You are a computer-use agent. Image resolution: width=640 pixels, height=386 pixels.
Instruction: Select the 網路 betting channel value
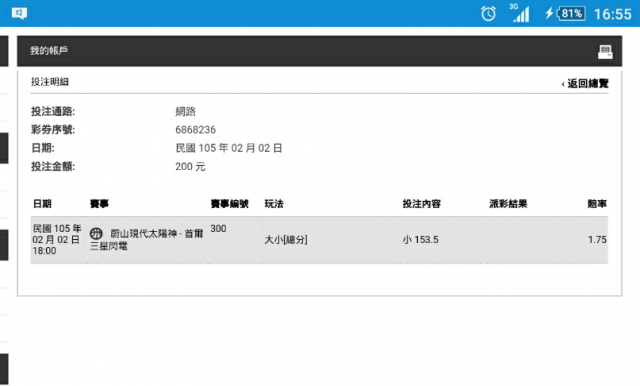click(x=186, y=111)
